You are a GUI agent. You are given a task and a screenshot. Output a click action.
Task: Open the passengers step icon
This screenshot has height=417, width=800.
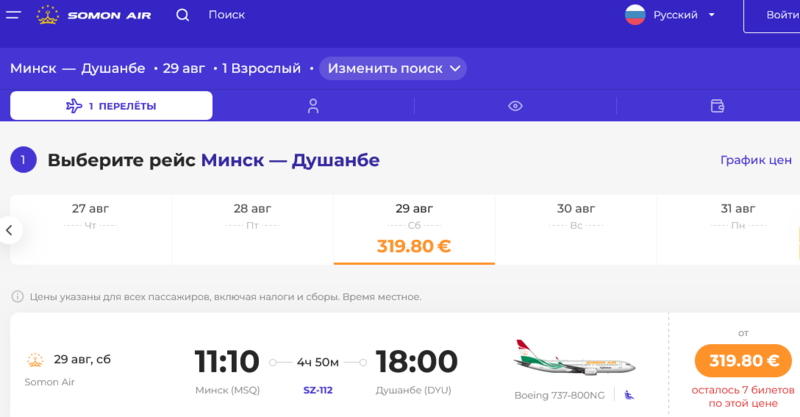coord(313,106)
